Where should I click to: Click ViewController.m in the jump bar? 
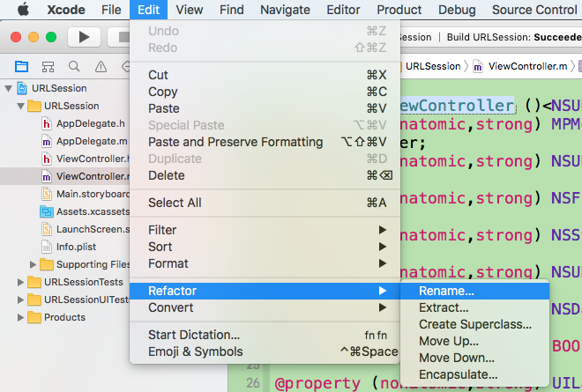point(527,66)
